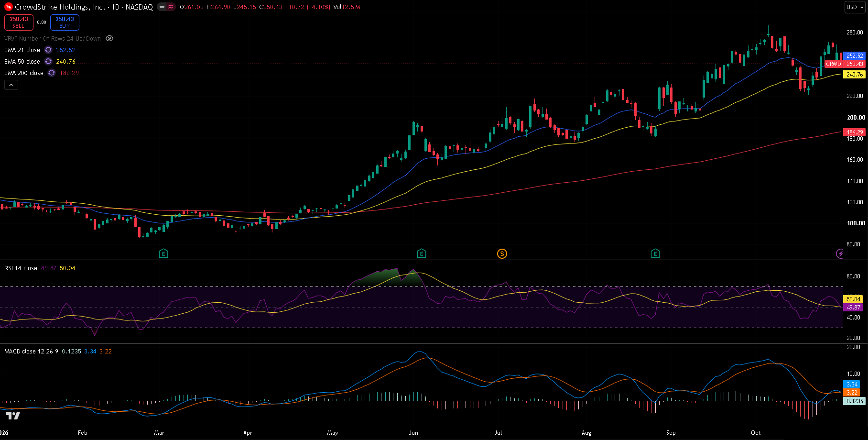The height and width of the screenshot is (440, 868).
Task: Open the USD currency dropdown
Action: tap(855, 7)
